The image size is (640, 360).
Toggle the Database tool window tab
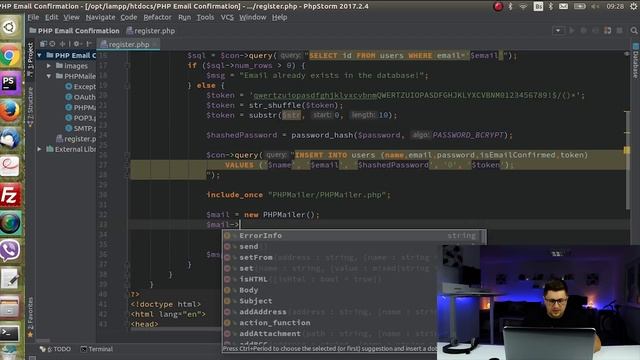click(x=635, y=60)
